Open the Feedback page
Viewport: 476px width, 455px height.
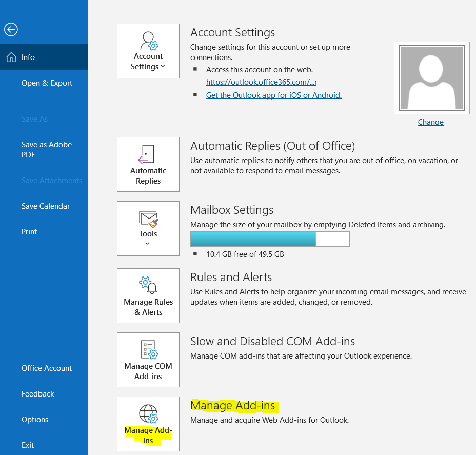[x=37, y=393]
